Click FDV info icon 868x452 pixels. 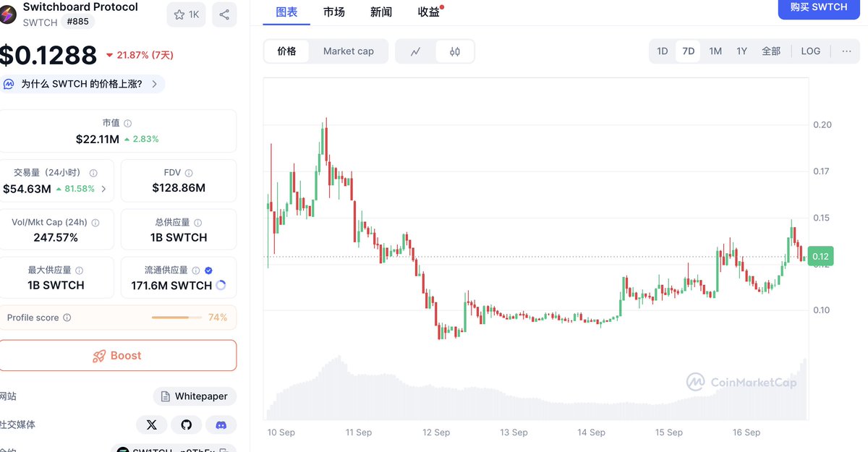coord(189,173)
